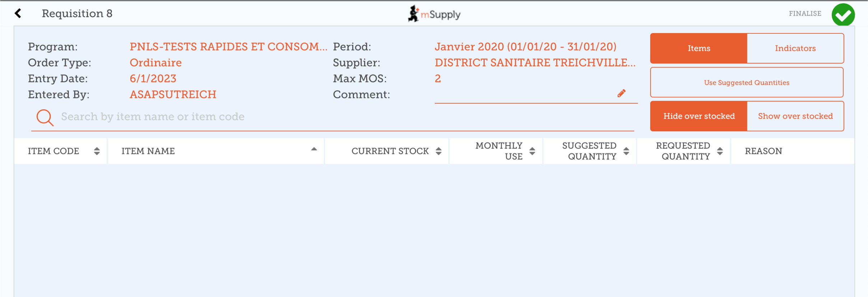The height and width of the screenshot is (297, 868).
Task: Toggle Hide over stocked on
Action: [699, 116]
